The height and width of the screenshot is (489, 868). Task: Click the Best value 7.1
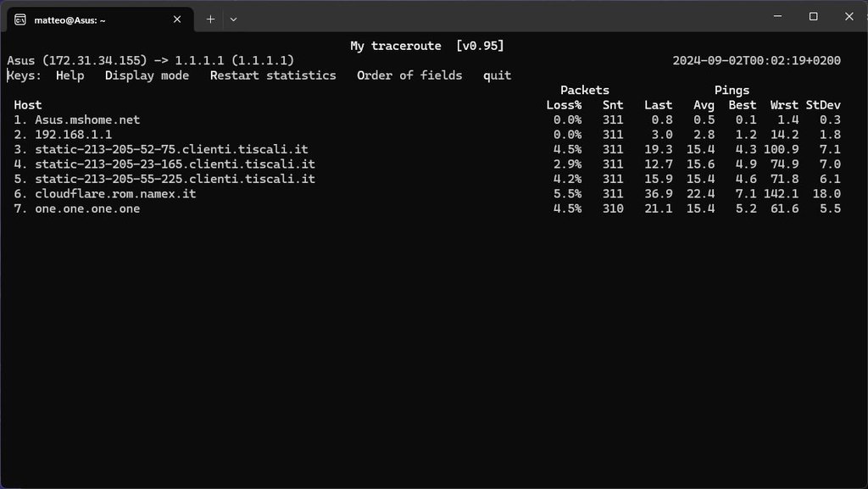pos(746,194)
